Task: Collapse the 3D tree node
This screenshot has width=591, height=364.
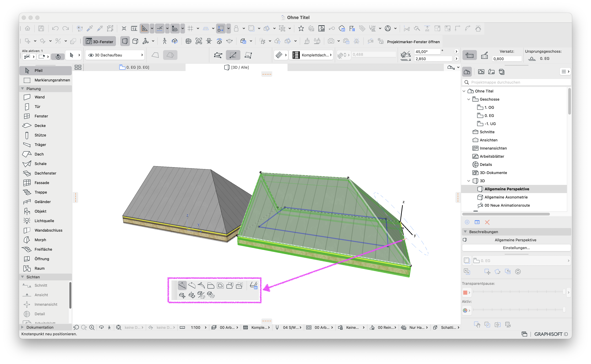Action: click(x=468, y=181)
